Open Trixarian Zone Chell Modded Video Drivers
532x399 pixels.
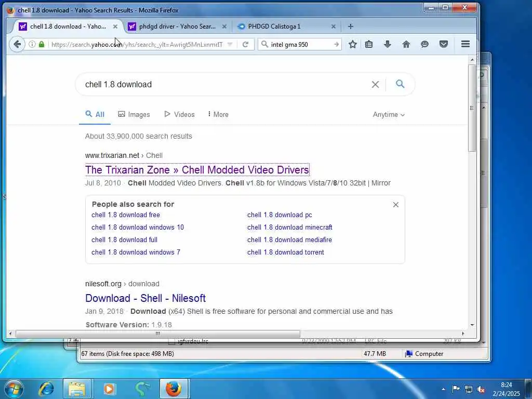[197, 170]
